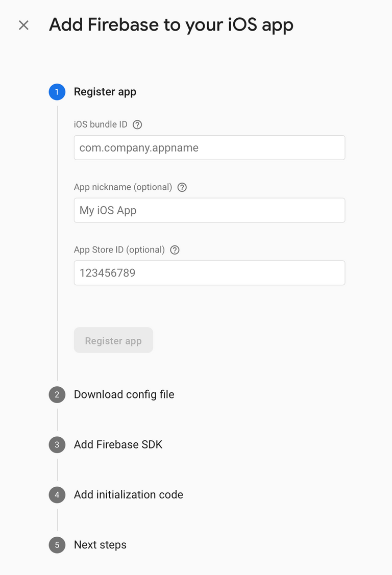This screenshot has height=575, width=392.
Task: Click the Add Firebase to your iOS app title
Action: pos(171,25)
